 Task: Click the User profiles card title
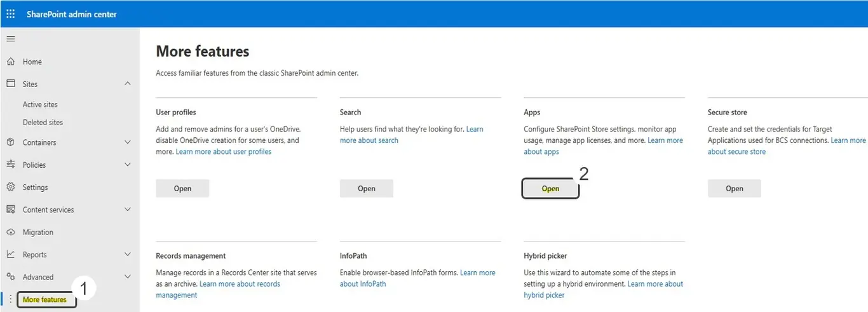pyautogui.click(x=176, y=112)
